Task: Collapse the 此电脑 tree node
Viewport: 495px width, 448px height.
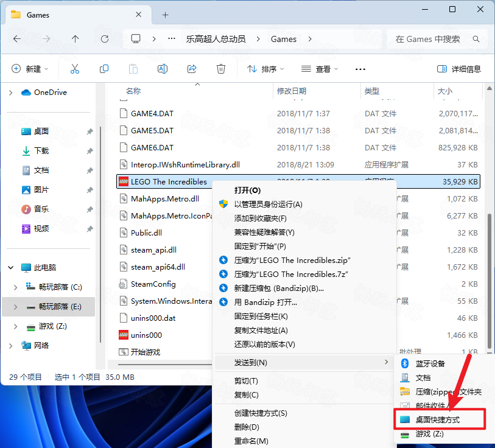Action: coord(11,268)
